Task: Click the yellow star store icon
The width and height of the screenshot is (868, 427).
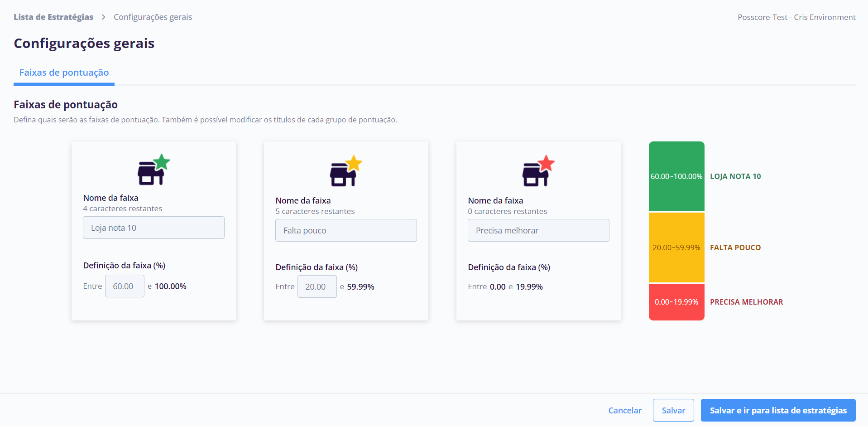Action: (x=346, y=171)
